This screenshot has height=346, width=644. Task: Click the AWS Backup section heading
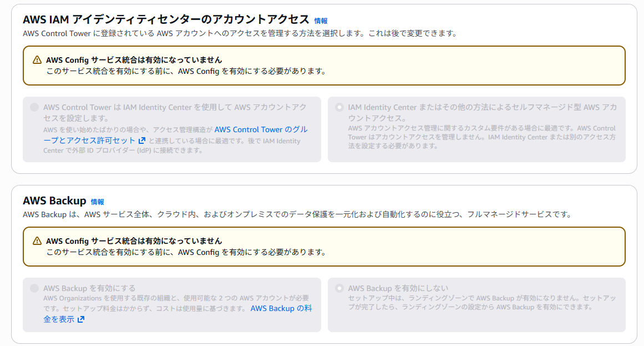(x=54, y=201)
